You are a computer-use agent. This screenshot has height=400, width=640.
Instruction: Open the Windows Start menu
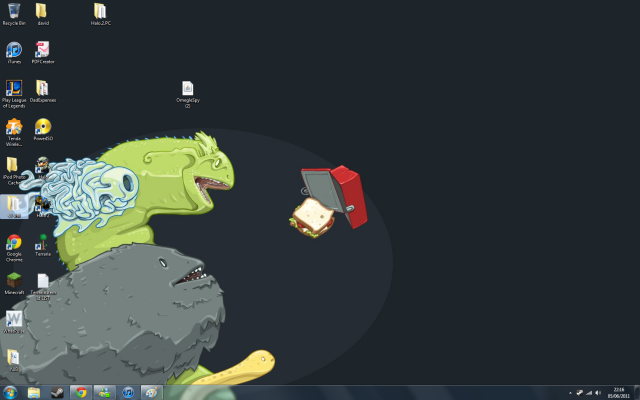[x=10, y=392]
